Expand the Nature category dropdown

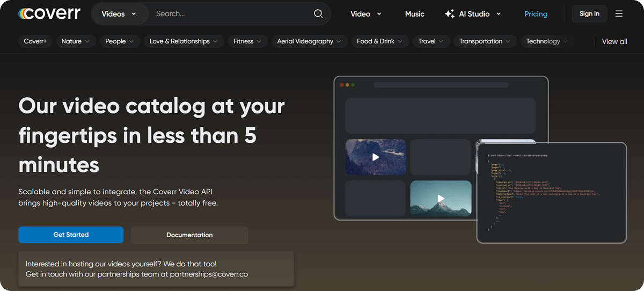pos(76,41)
